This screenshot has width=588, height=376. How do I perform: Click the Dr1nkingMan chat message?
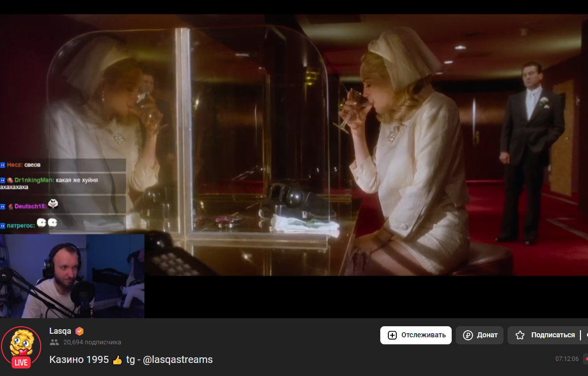pos(63,183)
